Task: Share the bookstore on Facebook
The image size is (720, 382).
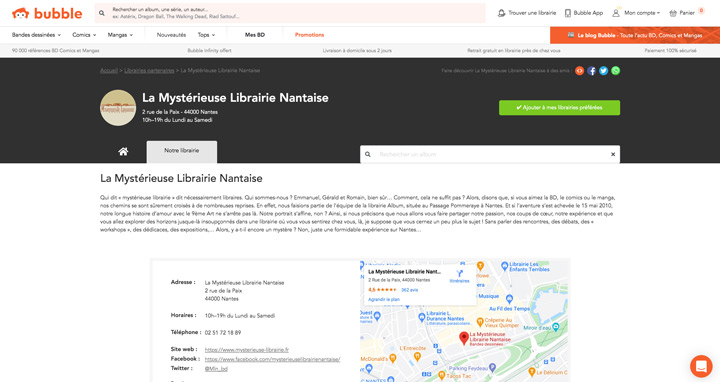Action: (x=591, y=71)
